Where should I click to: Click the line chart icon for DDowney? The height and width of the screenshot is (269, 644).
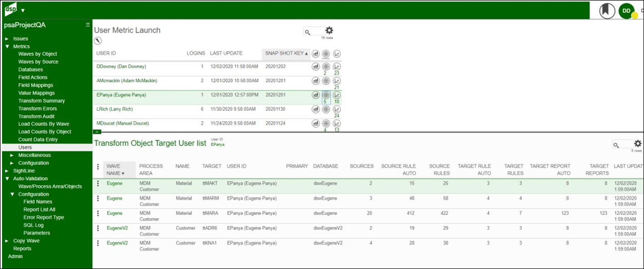pos(337,67)
